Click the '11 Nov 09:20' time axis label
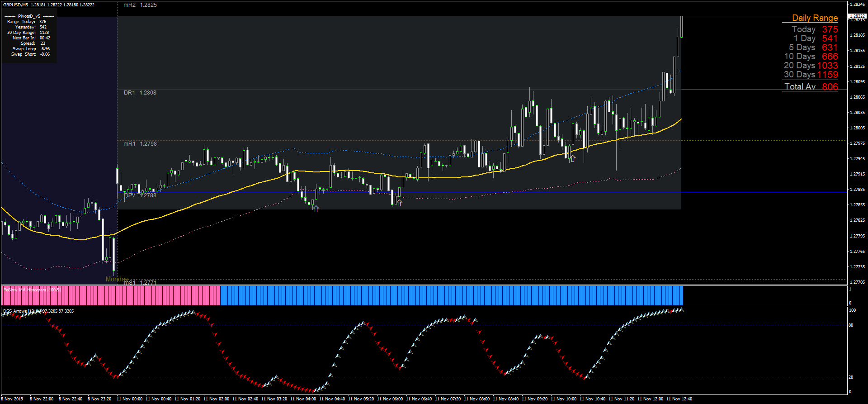 [534, 399]
